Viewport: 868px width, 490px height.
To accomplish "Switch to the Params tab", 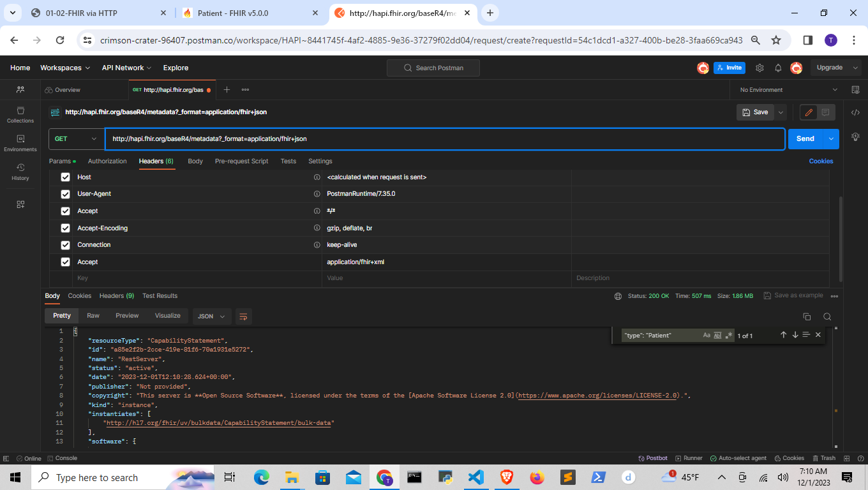I will [x=62, y=161].
